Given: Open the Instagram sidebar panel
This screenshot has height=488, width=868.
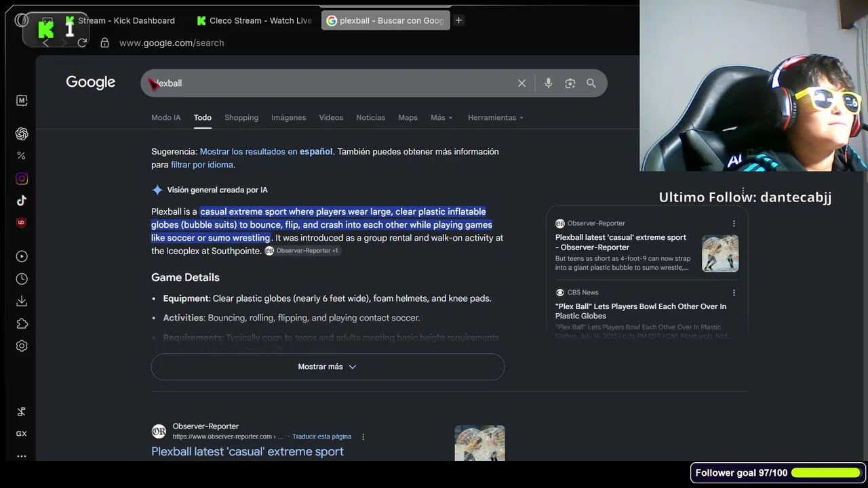Looking at the screenshot, I should 22,179.
